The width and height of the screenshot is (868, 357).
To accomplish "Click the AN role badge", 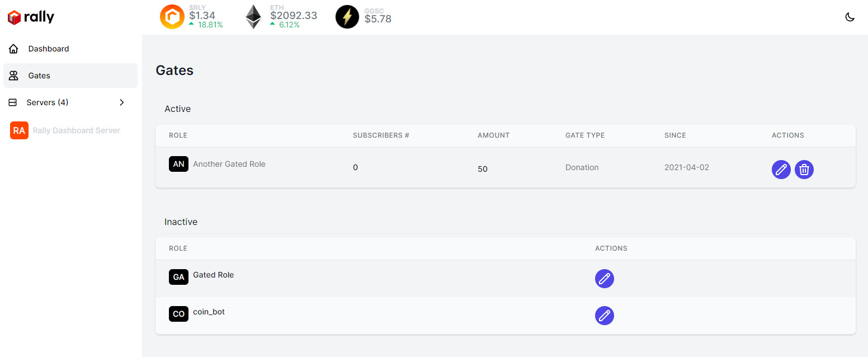I will point(178,165).
